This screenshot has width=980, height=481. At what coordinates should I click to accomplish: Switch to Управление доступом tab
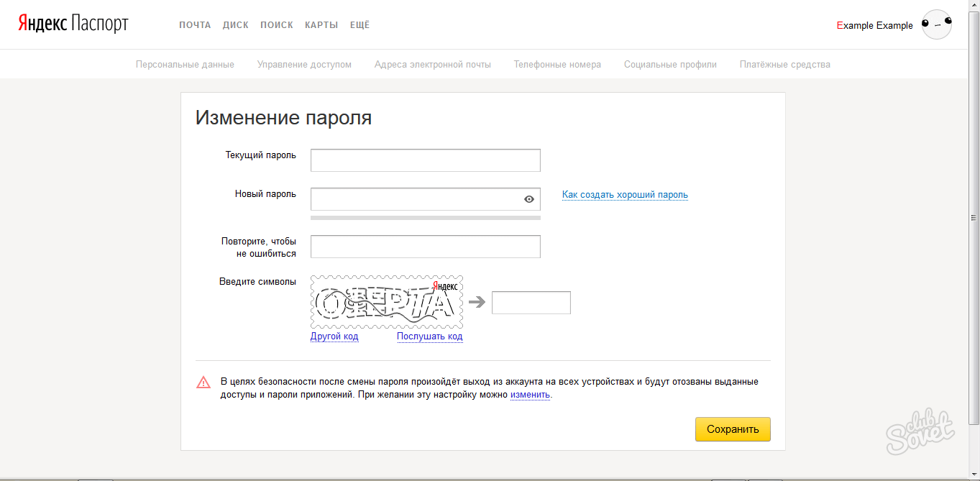(x=304, y=65)
